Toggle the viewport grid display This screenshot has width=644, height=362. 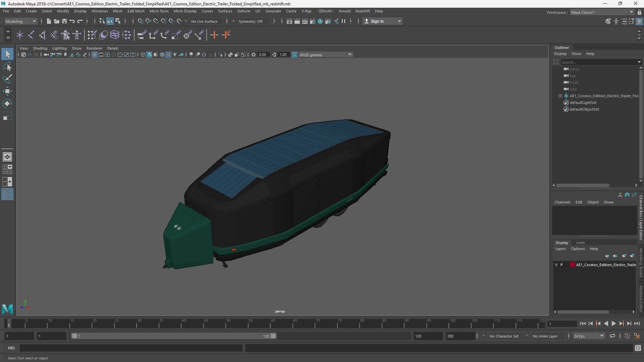point(95,55)
